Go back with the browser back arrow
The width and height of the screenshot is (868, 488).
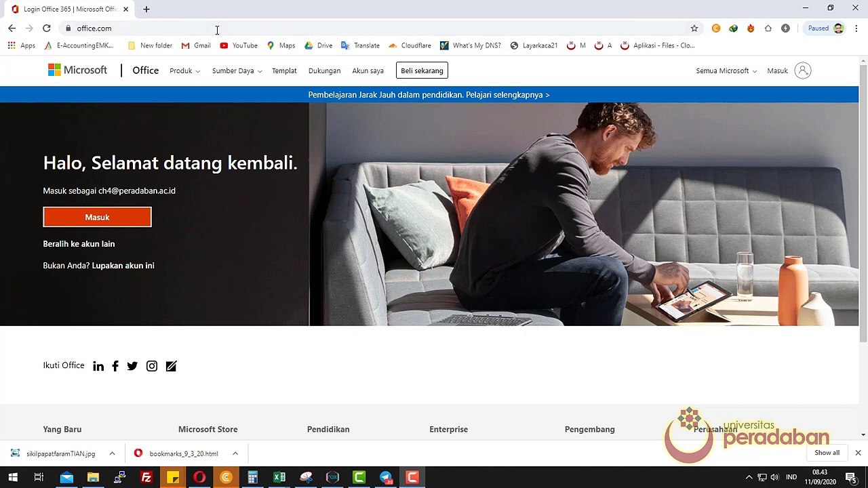point(12,28)
